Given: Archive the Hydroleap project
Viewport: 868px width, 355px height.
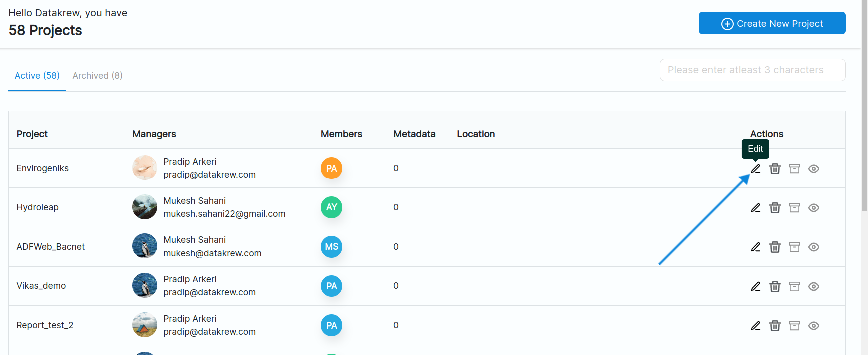Looking at the screenshot, I should (x=794, y=208).
